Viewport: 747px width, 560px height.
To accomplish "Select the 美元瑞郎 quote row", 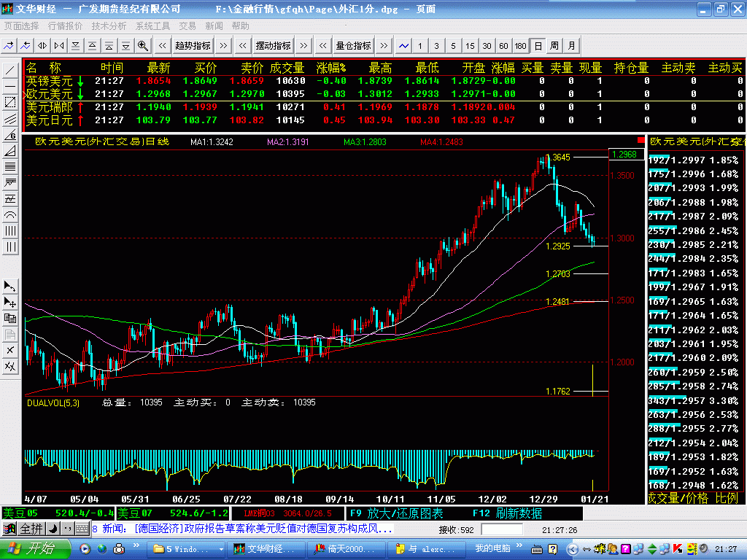I will 384,107.
